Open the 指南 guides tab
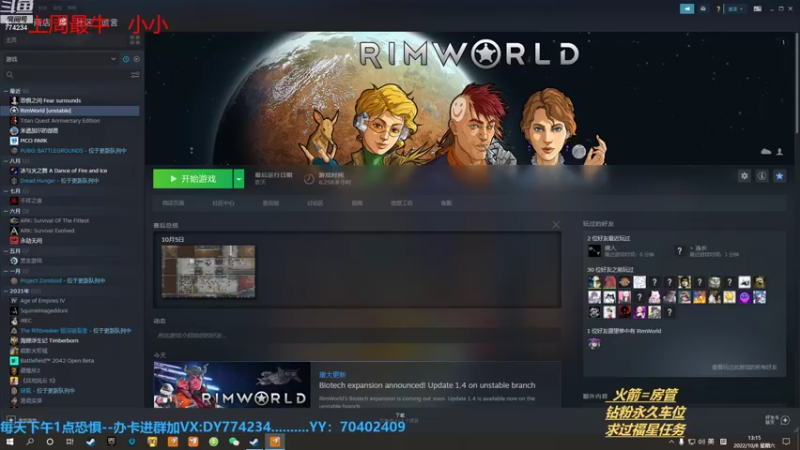The height and width of the screenshot is (450, 800). pos(357,203)
